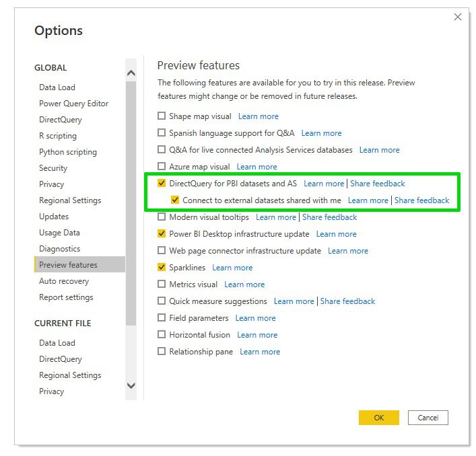Viewport: 476px width, 456px height.
Task: Enable Azure map visual checkbox
Action: pos(162,166)
